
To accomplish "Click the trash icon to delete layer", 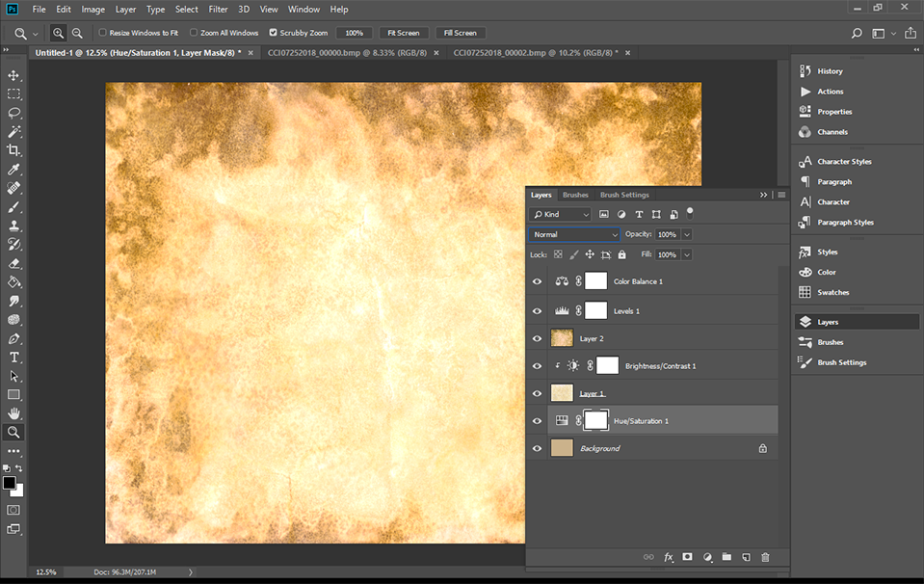I will tap(765, 557).
